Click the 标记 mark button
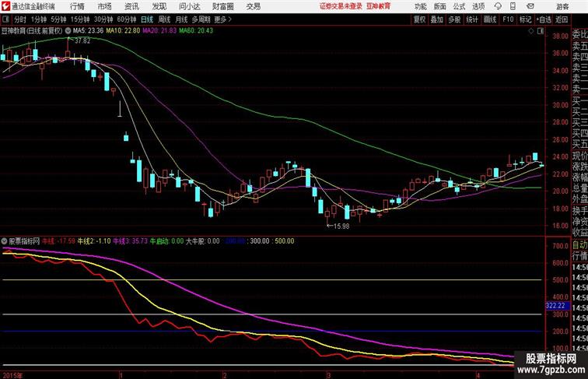Screen dimensions: 588x379 coord(525,19)
